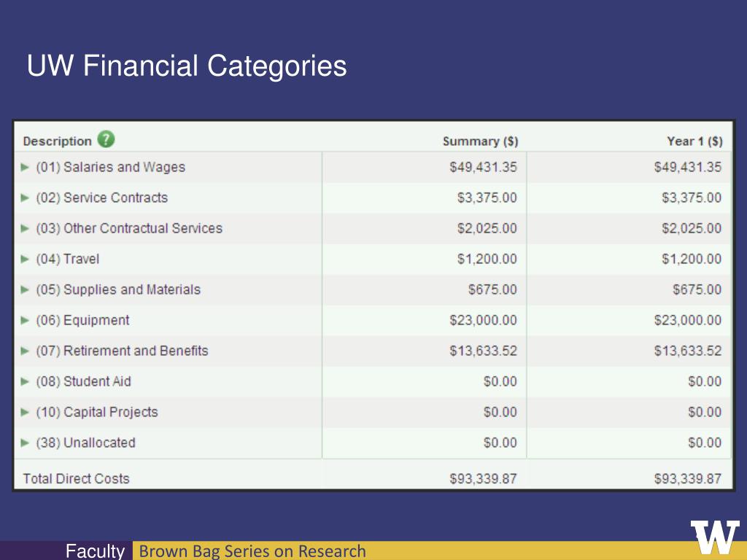Expand the Equipment category
The width and height of the screenshot is (747, 560).
pos(26,321)
